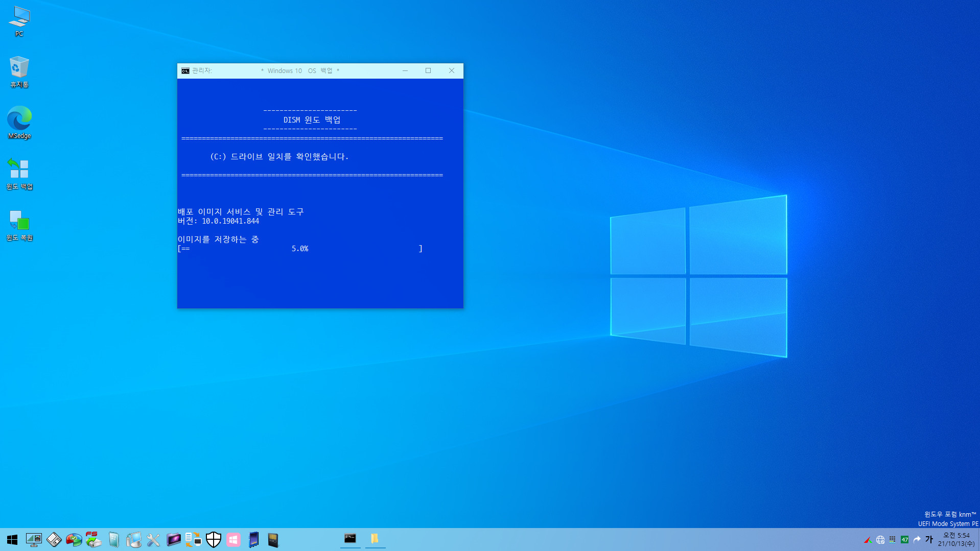980x551 pixels.
Task: Maximize the DISM backup console window
Action: pos(428,71)
